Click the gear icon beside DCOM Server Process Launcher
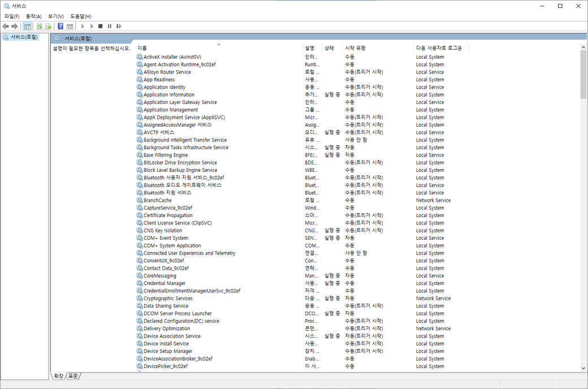This screenshot has height=389, width=588. (140, 313)
